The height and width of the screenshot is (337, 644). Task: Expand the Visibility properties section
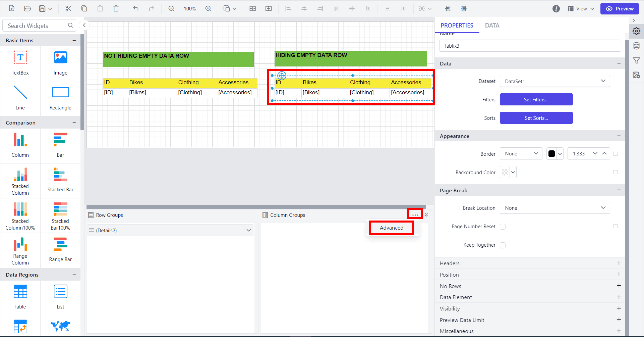click(619, 308)
